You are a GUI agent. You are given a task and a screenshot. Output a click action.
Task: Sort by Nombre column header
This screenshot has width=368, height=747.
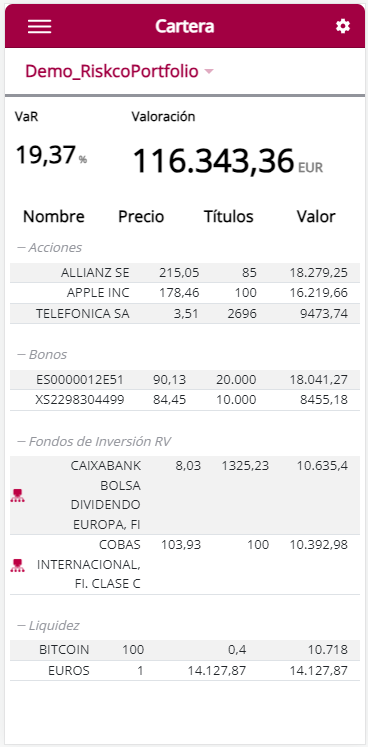54,217
